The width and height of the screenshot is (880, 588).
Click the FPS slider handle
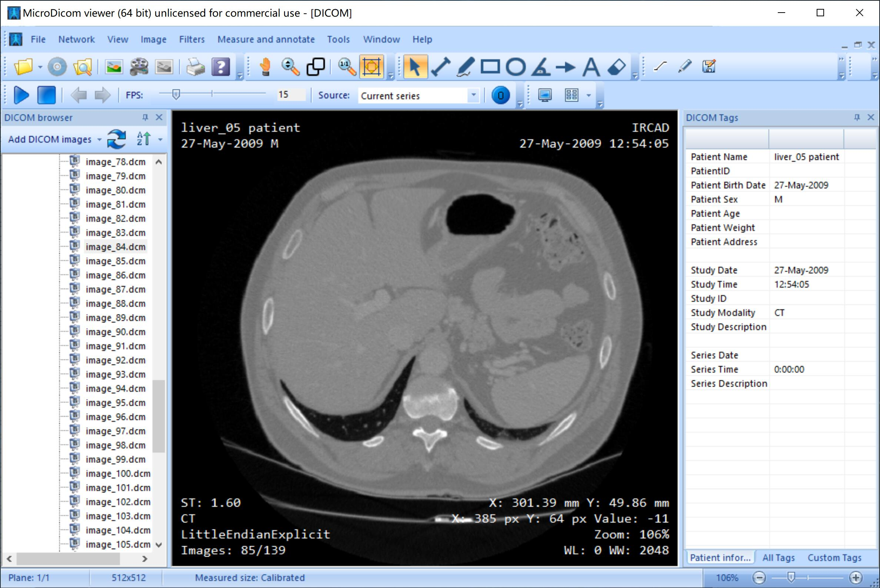coord(176,94)
